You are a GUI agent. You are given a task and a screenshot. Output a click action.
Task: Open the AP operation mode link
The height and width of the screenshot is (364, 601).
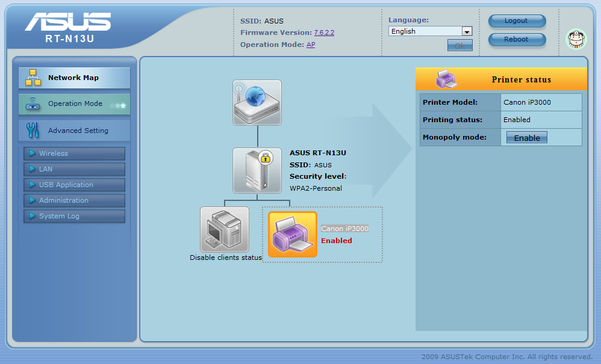click(311, 45)
